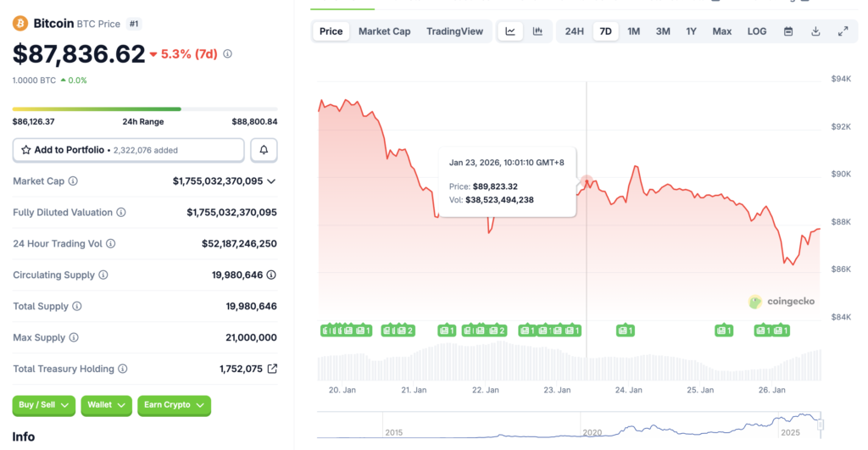Open the Wallet dropdown

point(106,405)
